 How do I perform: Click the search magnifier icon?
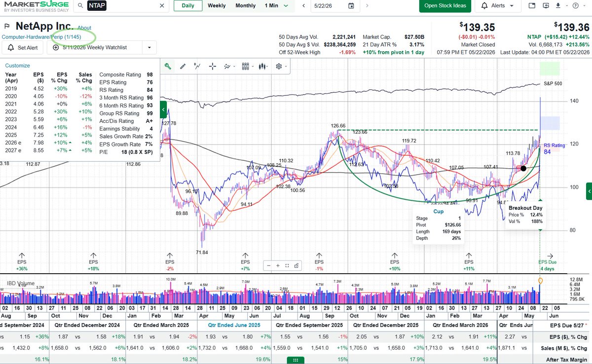80,5
